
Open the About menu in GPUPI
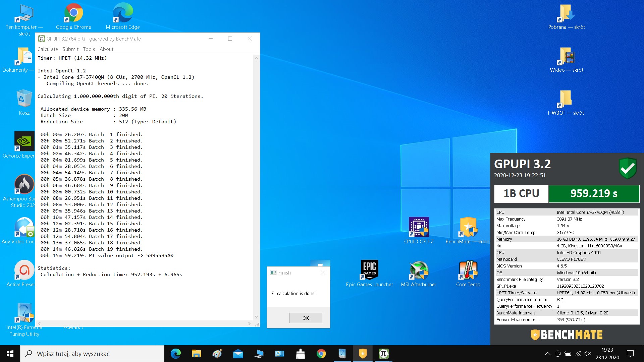tap(106, 49)
